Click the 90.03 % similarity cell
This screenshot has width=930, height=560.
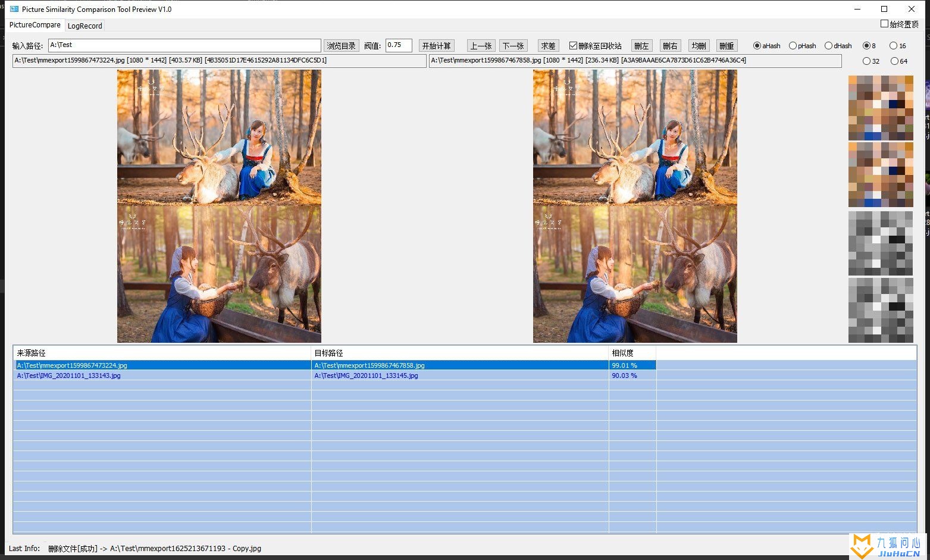[x=632, y=376]
